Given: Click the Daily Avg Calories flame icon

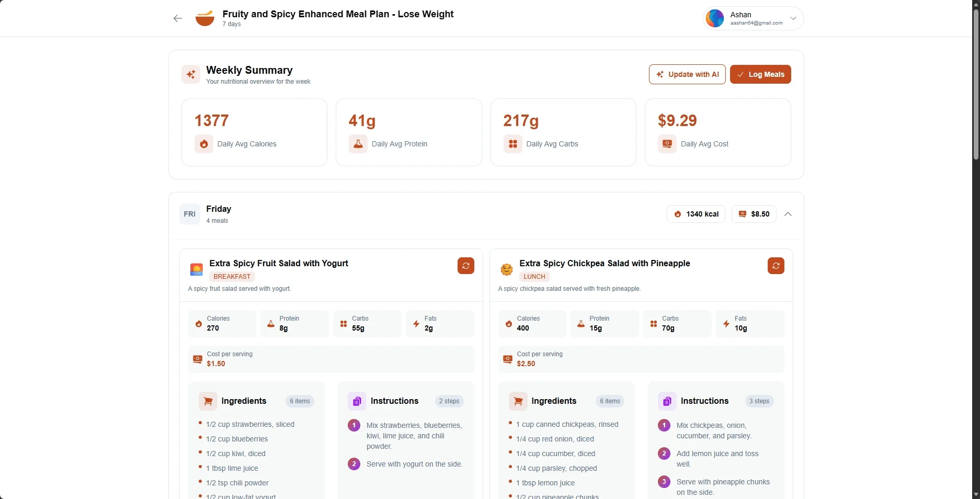Looking at the screenshot, I should coord(203,144).
